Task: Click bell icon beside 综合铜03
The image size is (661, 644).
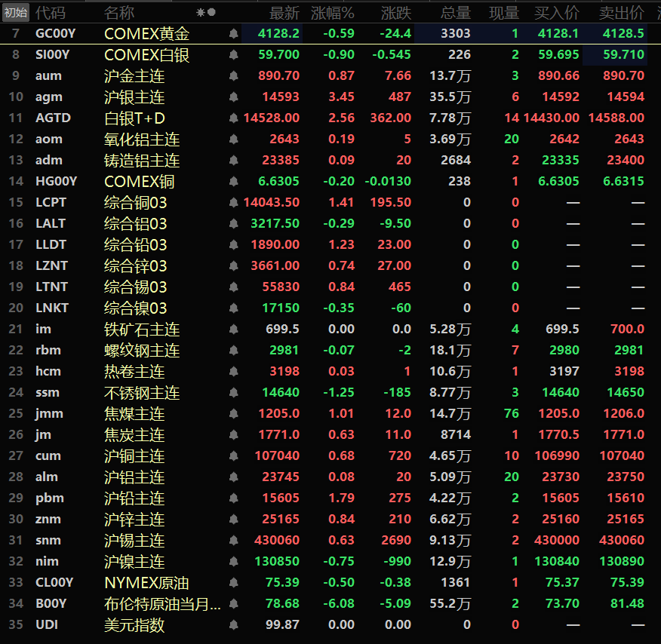Action: point(234,203)
